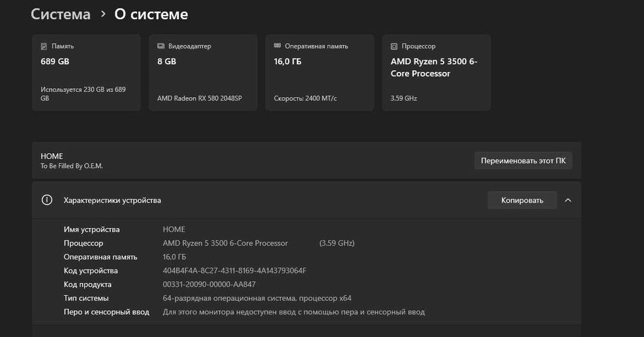Collapse Характеристики устройства section chevron

coord(568,200)
